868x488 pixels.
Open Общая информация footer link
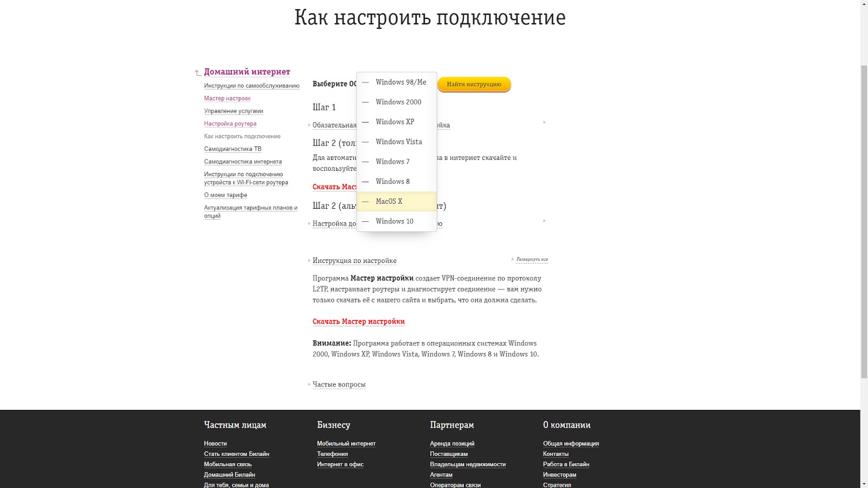coord(571,444)
